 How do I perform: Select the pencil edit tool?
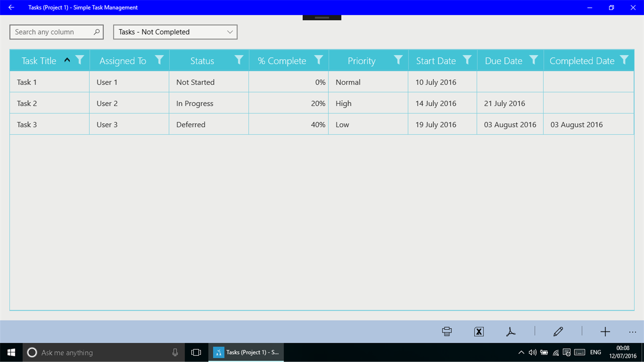click(558, 331)
